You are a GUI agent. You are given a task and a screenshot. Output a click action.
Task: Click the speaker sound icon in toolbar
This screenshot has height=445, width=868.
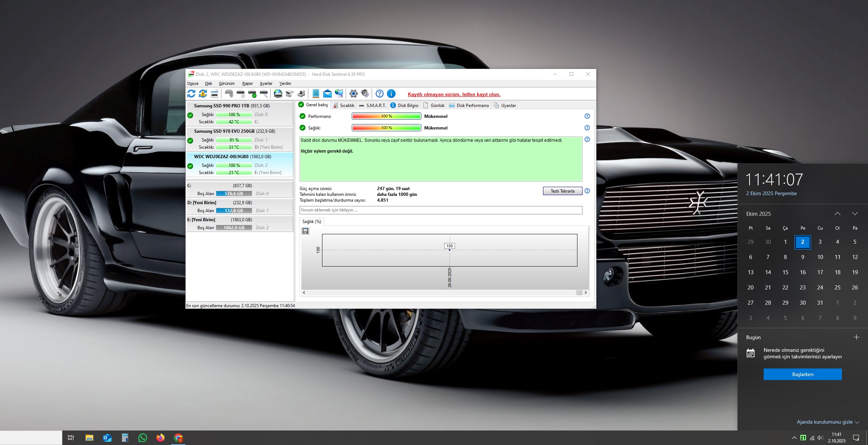tap(365, 94)
